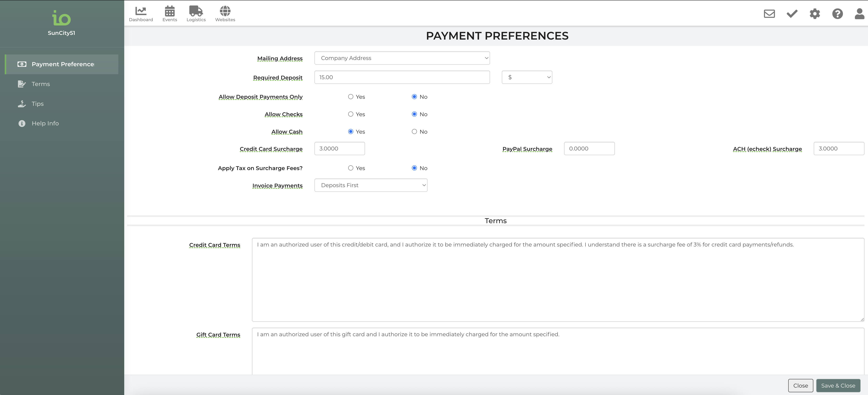Open the Events calendar icon
868x395 pixels.
(x=169, y=14)
